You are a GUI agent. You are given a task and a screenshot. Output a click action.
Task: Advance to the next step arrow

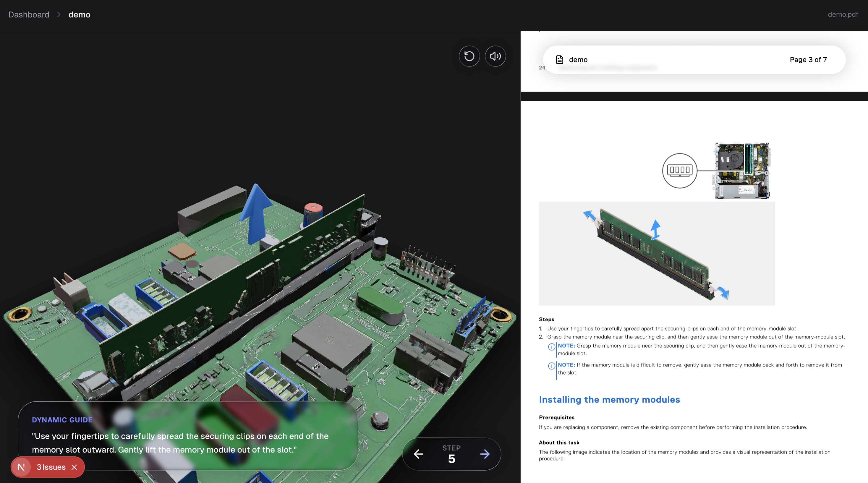485,454
